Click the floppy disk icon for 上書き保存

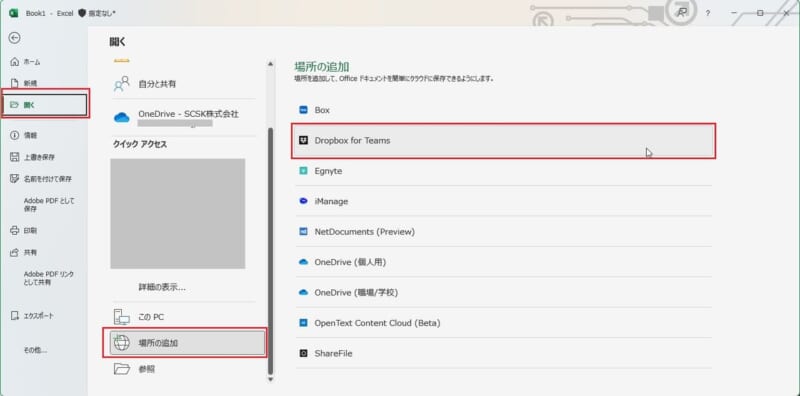pos(15,157)
